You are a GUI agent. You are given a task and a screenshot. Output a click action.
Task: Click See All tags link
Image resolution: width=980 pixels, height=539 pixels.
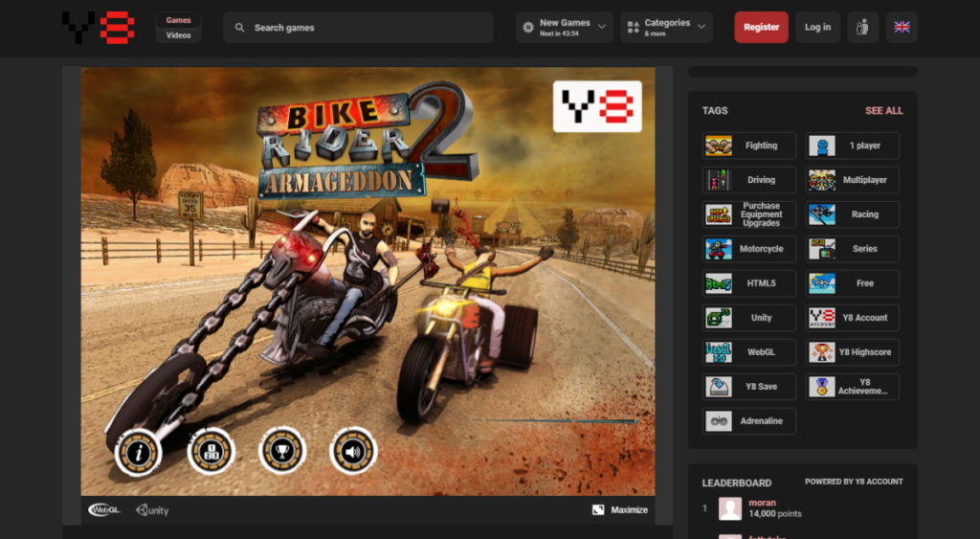coord(883,110)
